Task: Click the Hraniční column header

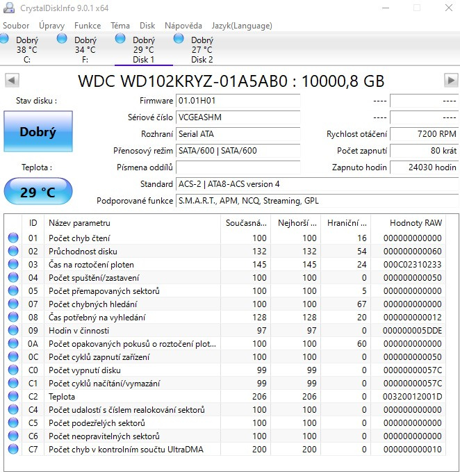Action: tap(347, 223)
